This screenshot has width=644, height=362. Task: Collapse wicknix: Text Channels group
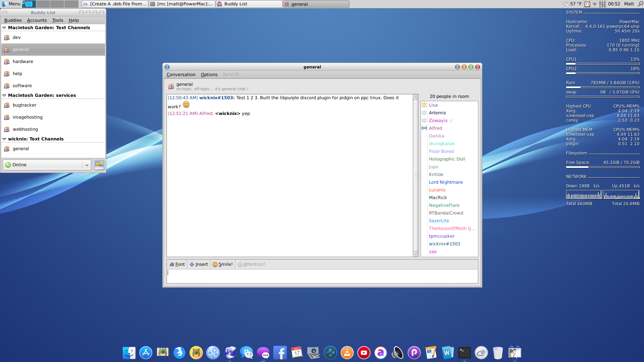[4, 139]
